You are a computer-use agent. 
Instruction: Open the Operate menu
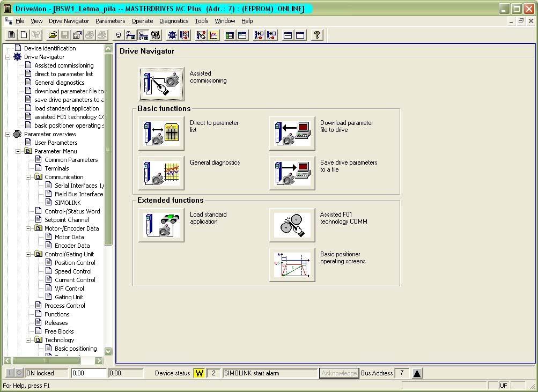click(142, 21)
